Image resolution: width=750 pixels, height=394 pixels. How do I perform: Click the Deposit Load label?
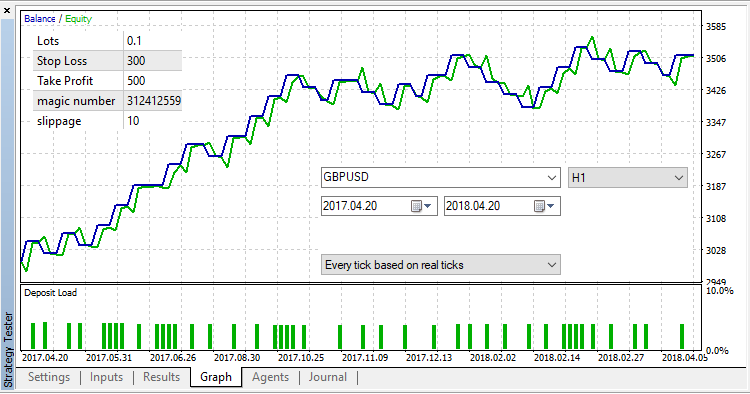click(50, 293)
